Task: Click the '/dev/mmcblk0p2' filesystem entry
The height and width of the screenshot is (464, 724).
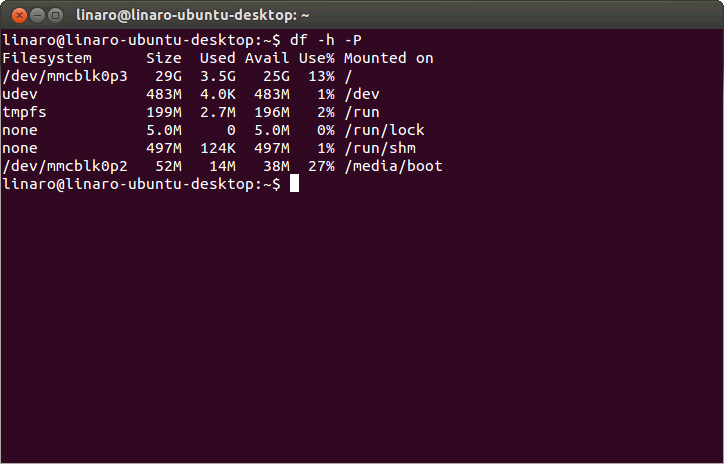Action: point(65,166)
